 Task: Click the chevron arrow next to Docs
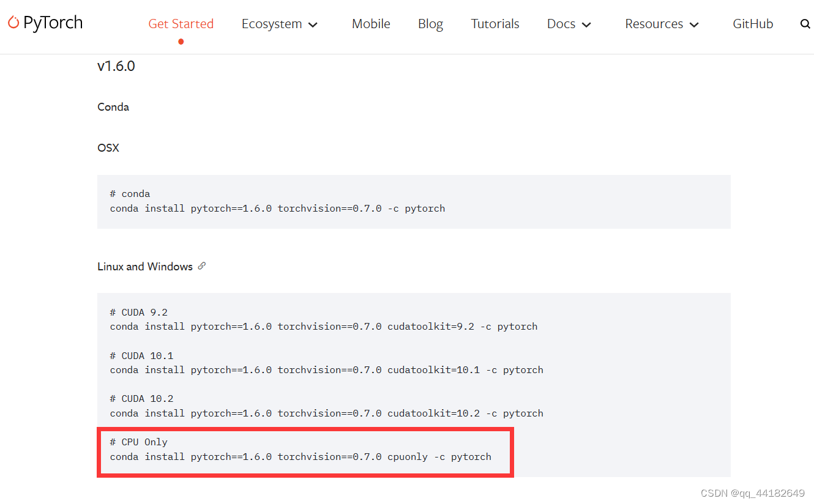coord(587,26)
